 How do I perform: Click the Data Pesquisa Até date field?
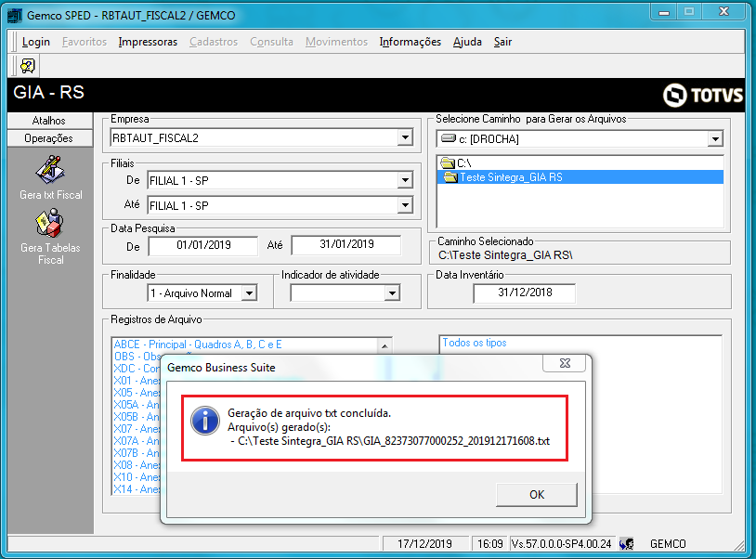tap(346, 245)
